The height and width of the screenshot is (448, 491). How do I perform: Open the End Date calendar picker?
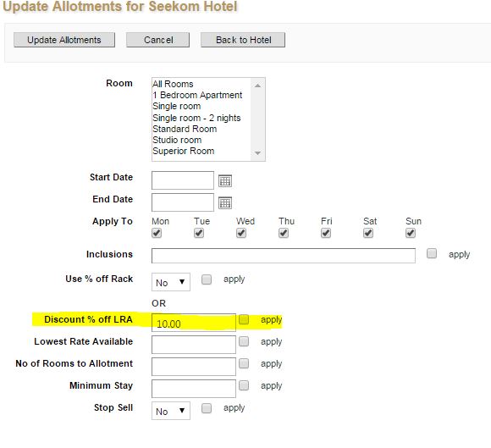225,202
